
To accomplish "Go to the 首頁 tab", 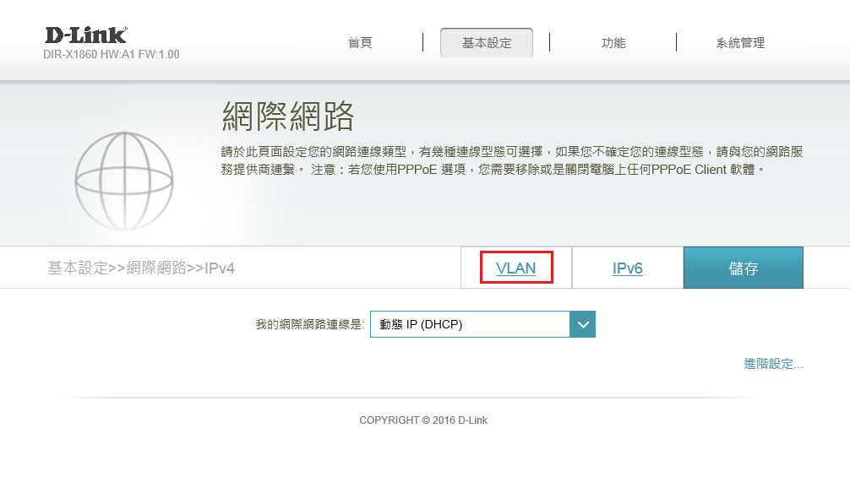I will (360, 43).
